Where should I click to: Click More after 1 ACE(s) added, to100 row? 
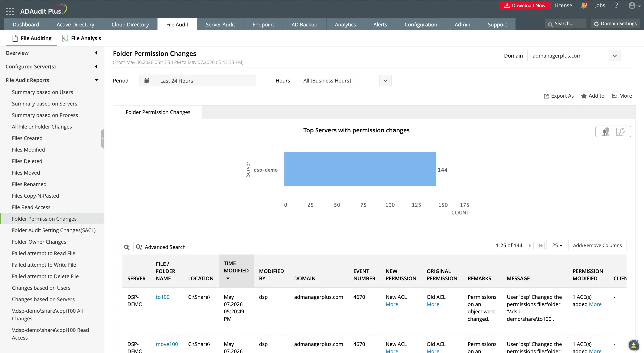595,304
